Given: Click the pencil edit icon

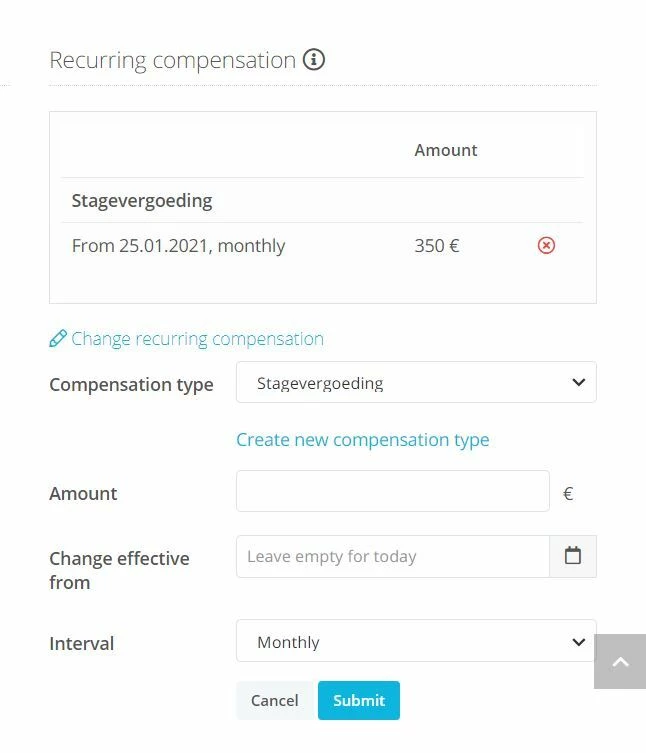Looking at the screenshot, I should point(58,339).
